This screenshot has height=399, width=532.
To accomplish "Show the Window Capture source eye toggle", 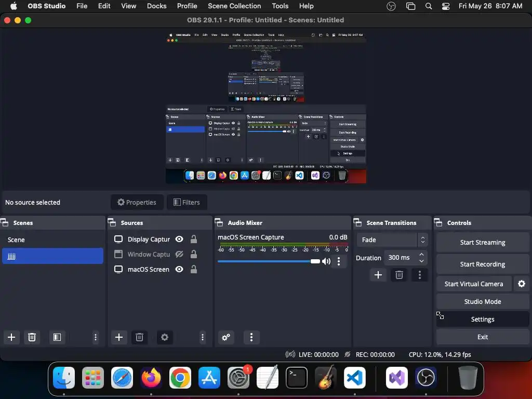I will (x=179, y=254).
